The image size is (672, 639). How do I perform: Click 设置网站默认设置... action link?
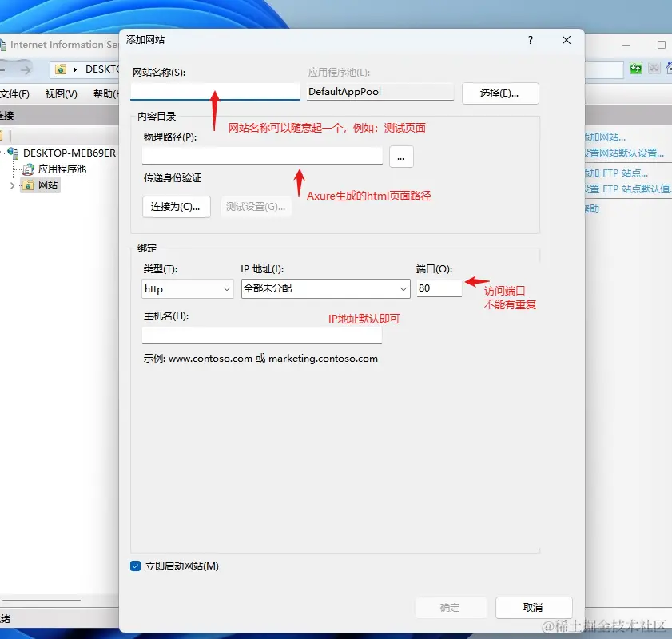click(x=624, y=153)
